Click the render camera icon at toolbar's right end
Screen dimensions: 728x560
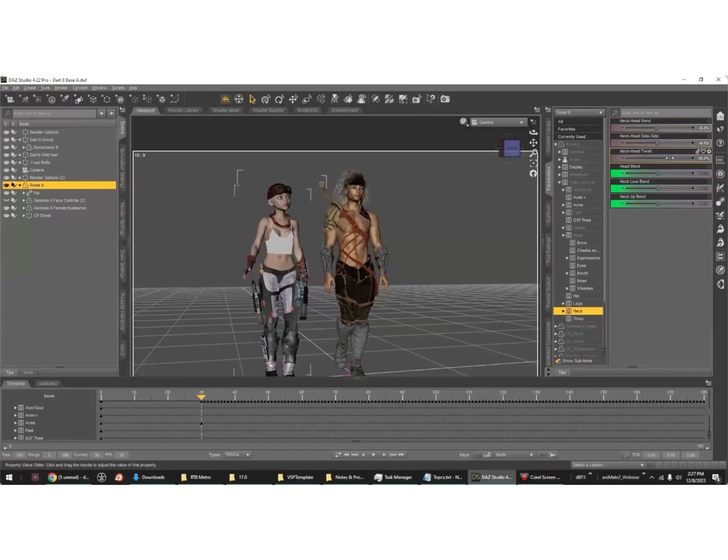444,99
